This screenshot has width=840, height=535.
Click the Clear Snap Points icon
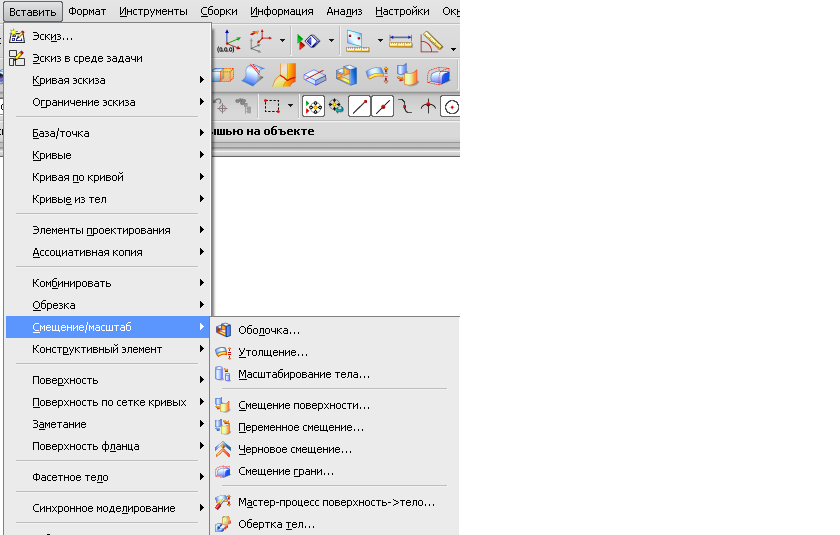coord(336,106)
